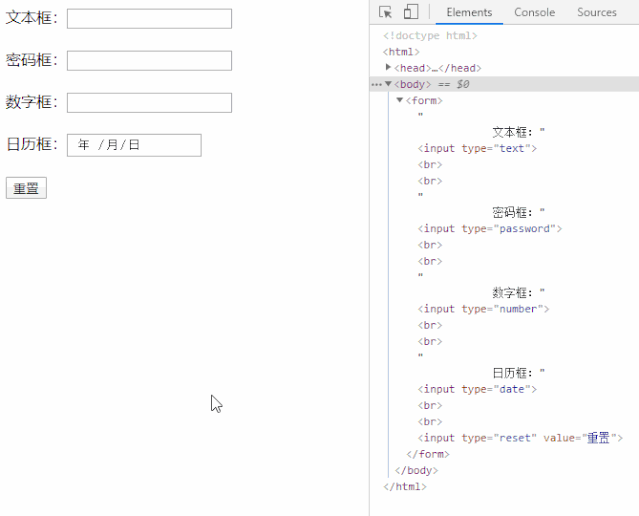The width and height of the screenshot is (639, 516).
Task: Select the closing /form tag
Action: pos(428,454)
